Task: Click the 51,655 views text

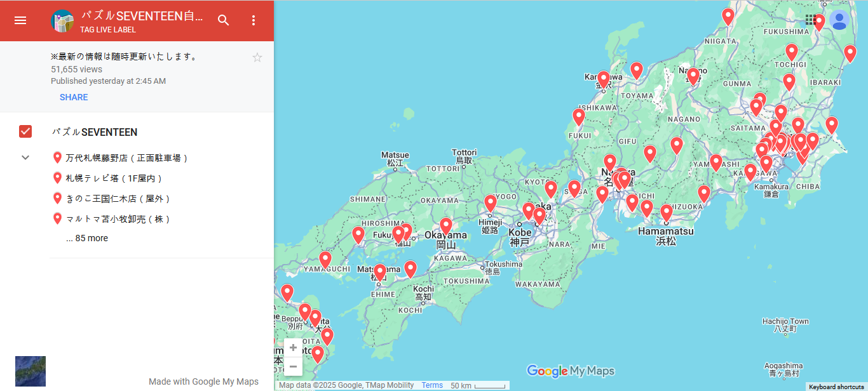Action: point(76,69)
